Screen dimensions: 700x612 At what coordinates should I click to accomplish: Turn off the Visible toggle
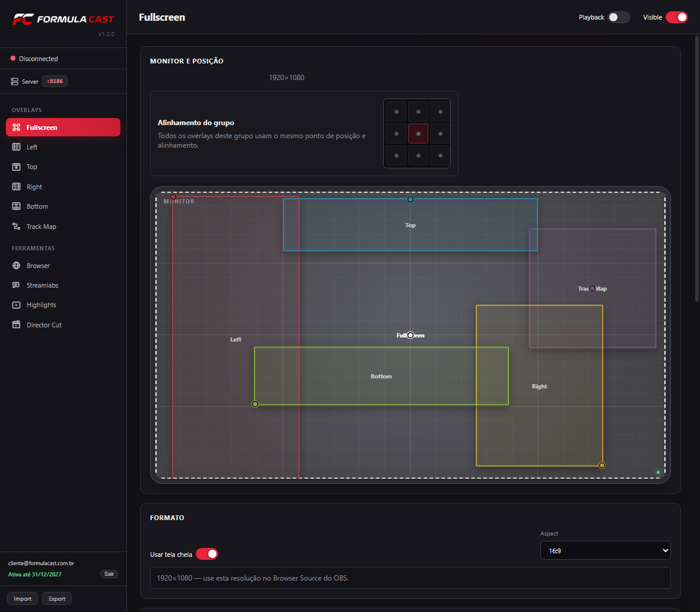[x=677, y=17]
